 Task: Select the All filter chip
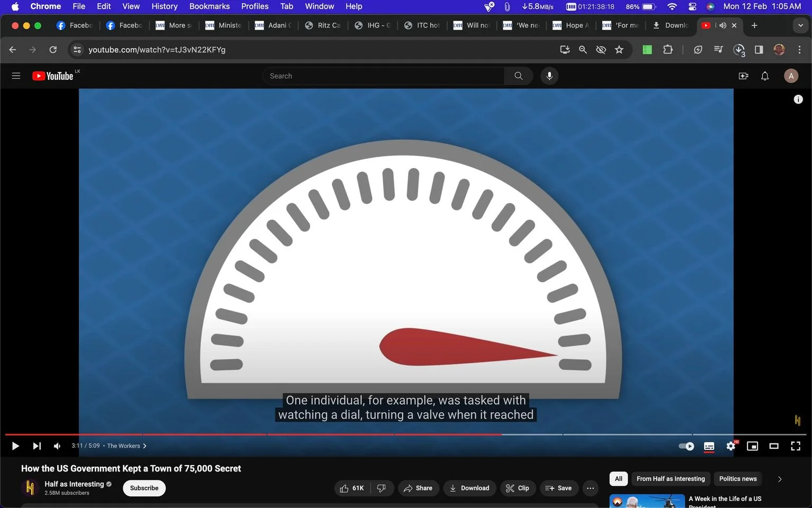point(619,479)
